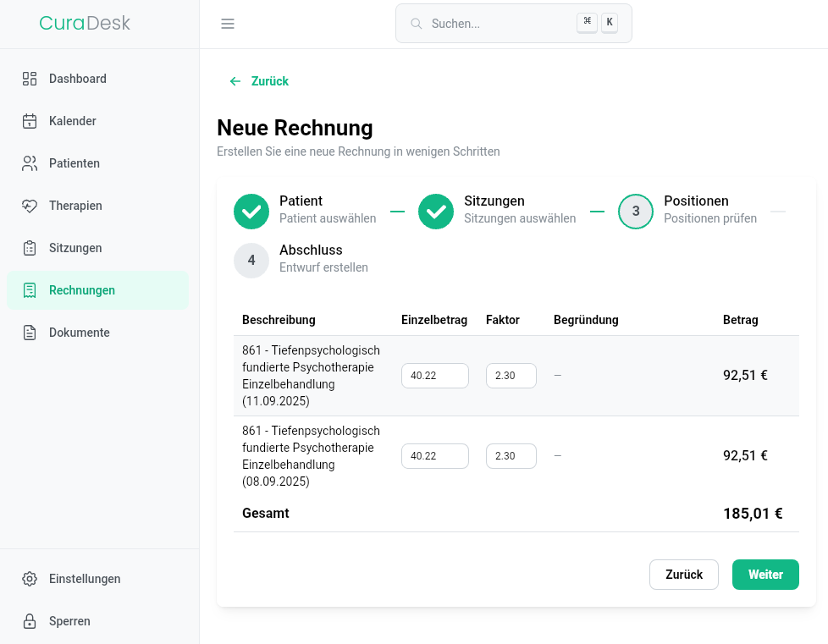Image resolution: width=828 pixels, height=644 pixels.
Task: Edit the first Einzelbetrag field showing 40.22
Action: pyautogui.click(x=434, y=375)
